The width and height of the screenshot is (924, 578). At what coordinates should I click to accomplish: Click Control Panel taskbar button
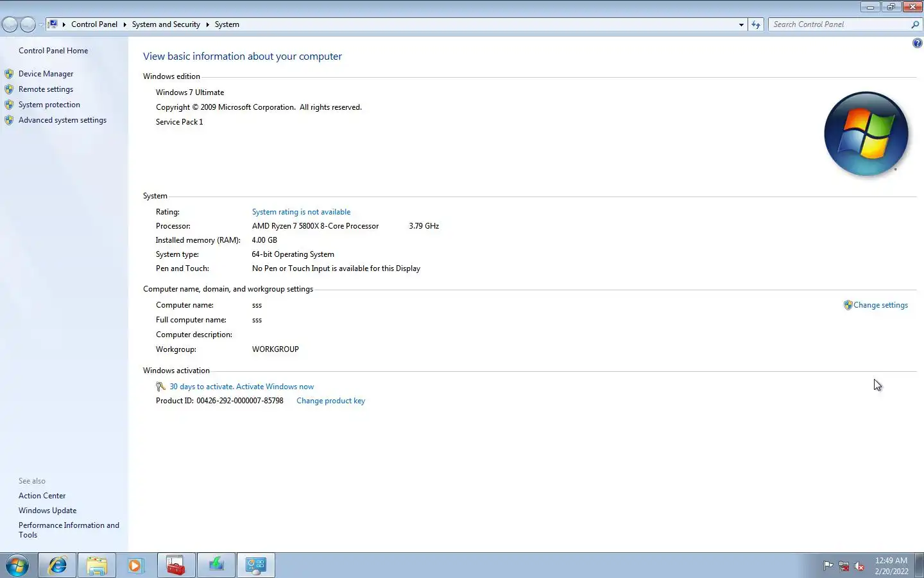pos(256,565)
